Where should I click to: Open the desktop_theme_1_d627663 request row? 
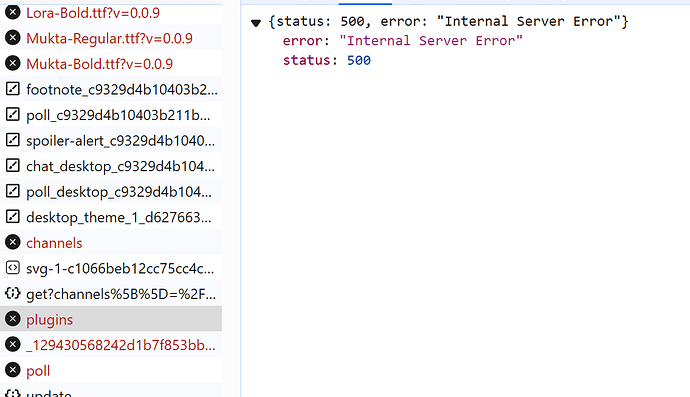[111, 217]
